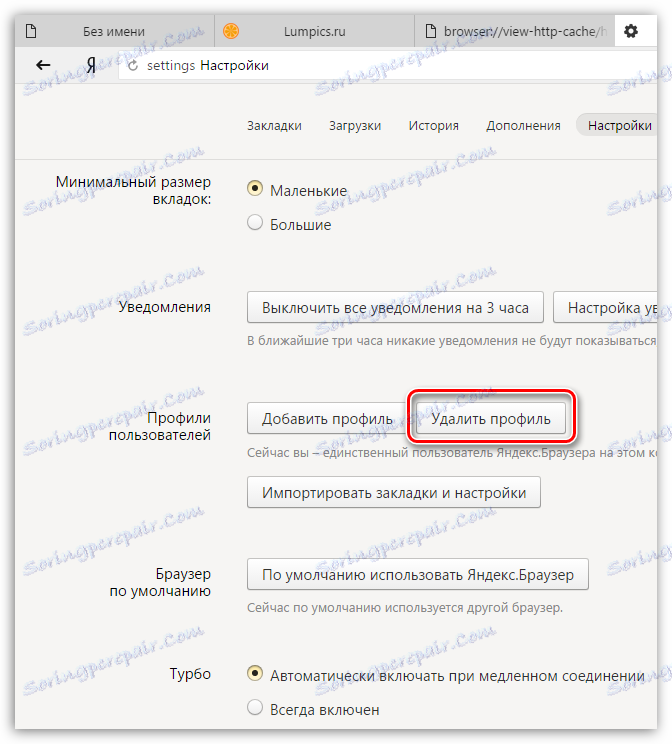Image resolution: width=672 pixels, height=744 pixels.
Task: Click the 'Турбо' label
Action: tap(190, 674)
